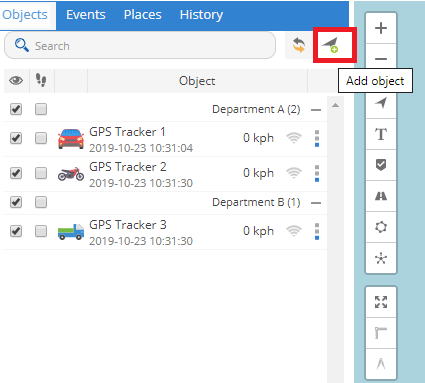Select GPS Tracker 1 name
Screen dimensions: 425x383
click(x=127, y=132)
